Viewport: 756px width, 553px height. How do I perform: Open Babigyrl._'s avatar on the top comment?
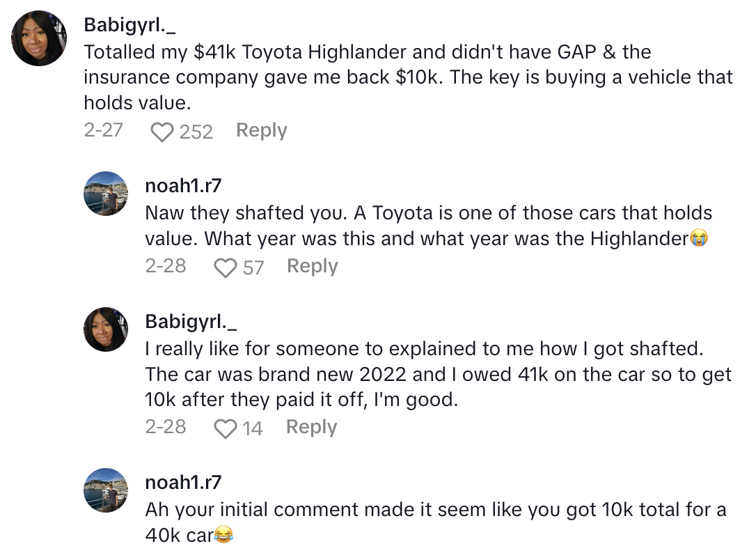[x=39, y=40]
